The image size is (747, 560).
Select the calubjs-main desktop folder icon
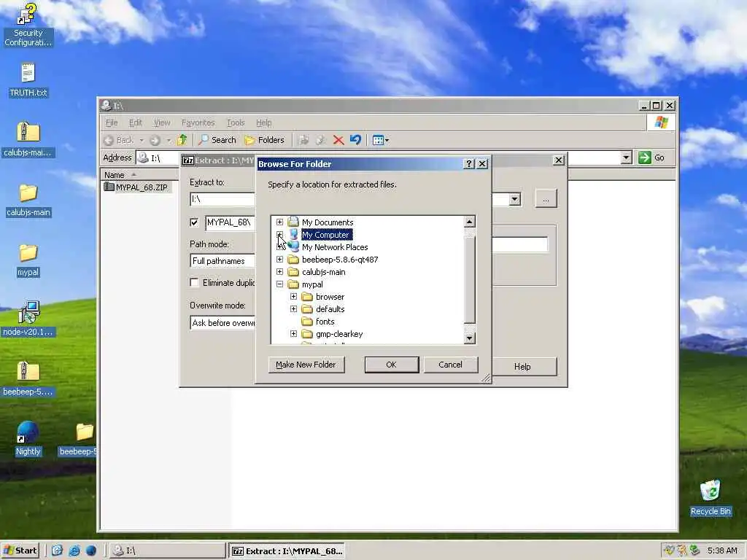tap(28, 192)
